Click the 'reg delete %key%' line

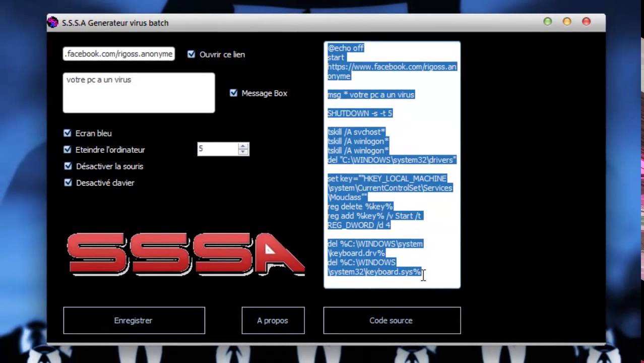point(360,207)
